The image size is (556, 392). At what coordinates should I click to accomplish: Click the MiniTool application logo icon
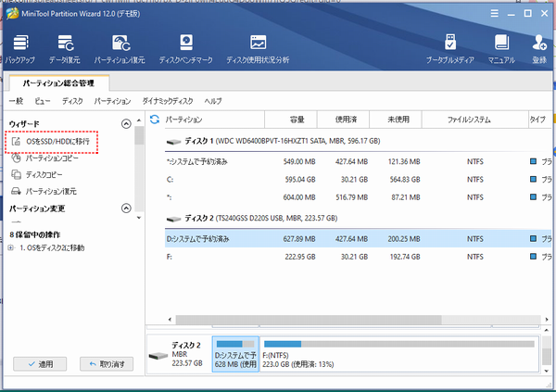click(x=12, y=14)
